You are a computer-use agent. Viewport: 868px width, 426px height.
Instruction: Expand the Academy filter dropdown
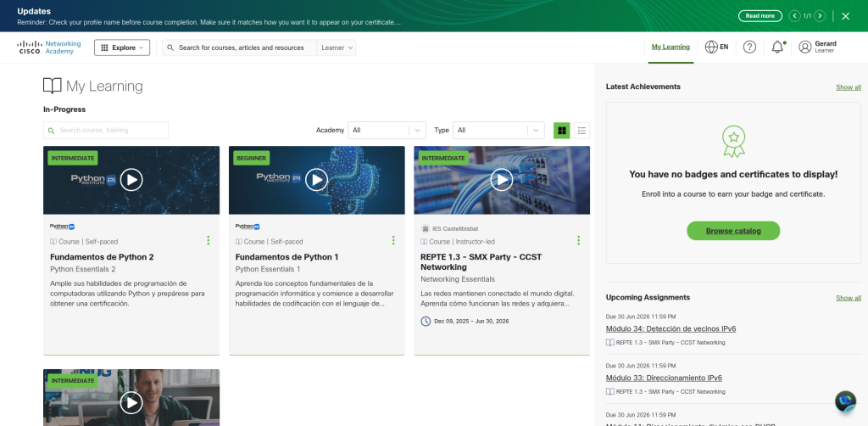click(387, 131)
